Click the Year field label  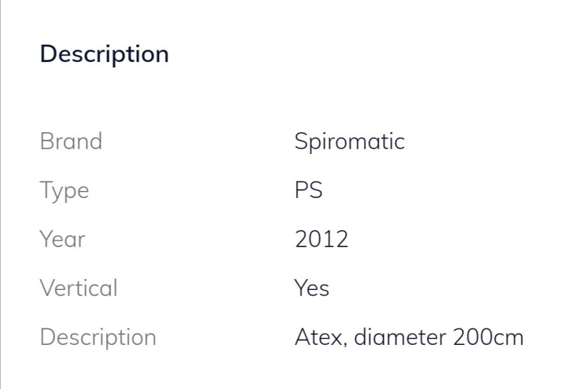pos(62,240)
